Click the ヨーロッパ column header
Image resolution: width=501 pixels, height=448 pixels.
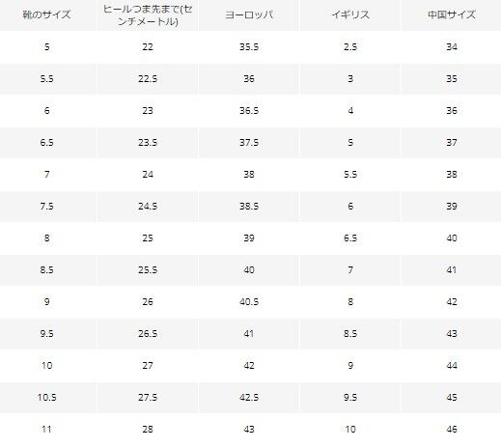point(249,14)
